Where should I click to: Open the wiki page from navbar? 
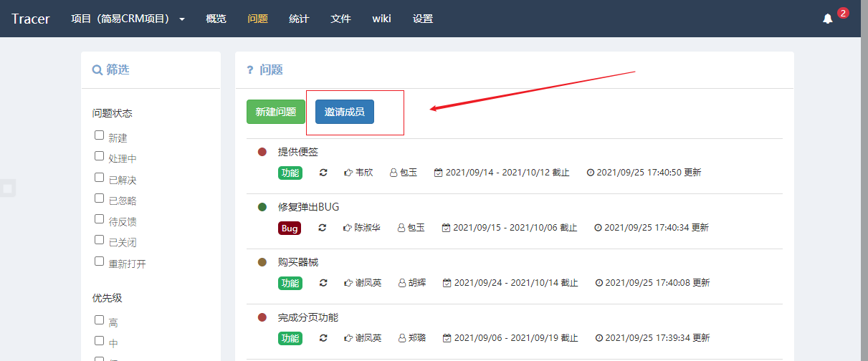coord(381,19)
